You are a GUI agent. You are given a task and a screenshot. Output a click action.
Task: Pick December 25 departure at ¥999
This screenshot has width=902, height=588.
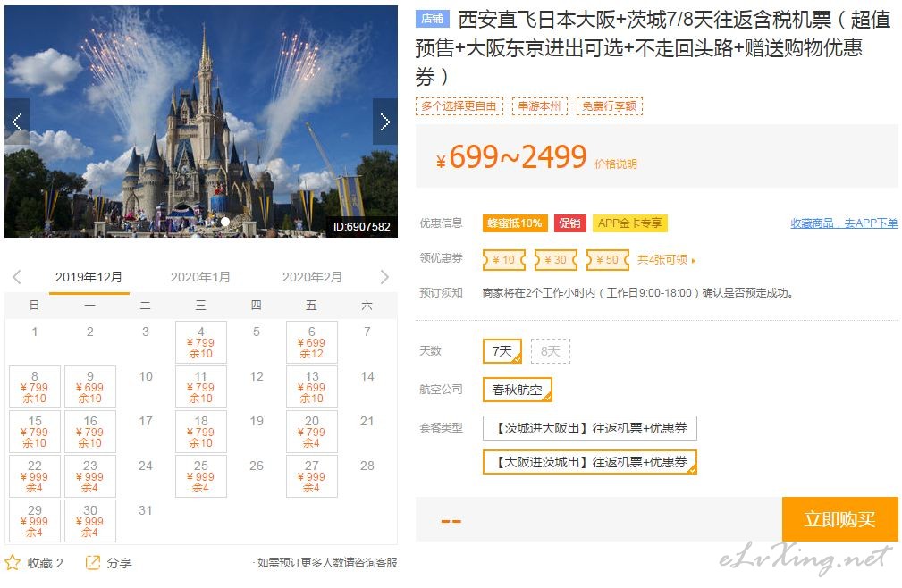point(201,476)
